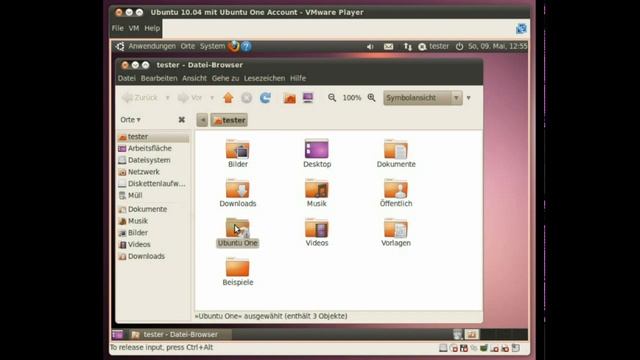Open the Lesezeichen menu
Viewport: 640px width, 360px height.
[x=264, y=78]
